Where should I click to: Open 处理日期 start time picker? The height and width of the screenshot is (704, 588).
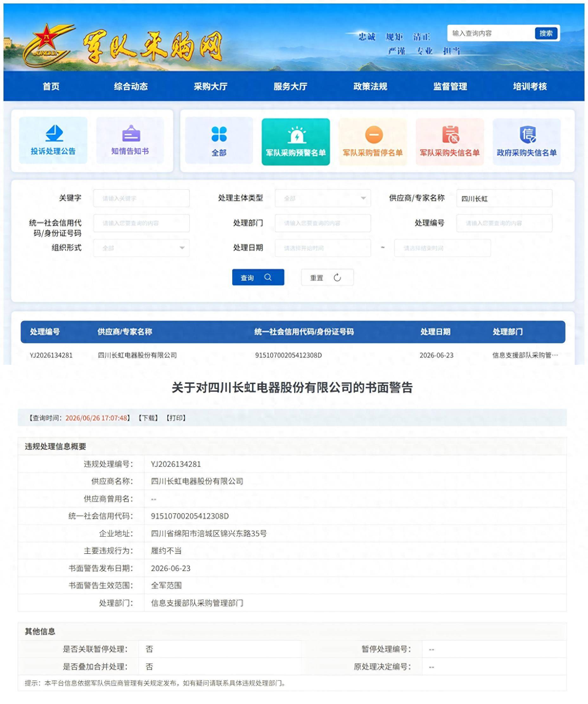click(x=323, y=248)
